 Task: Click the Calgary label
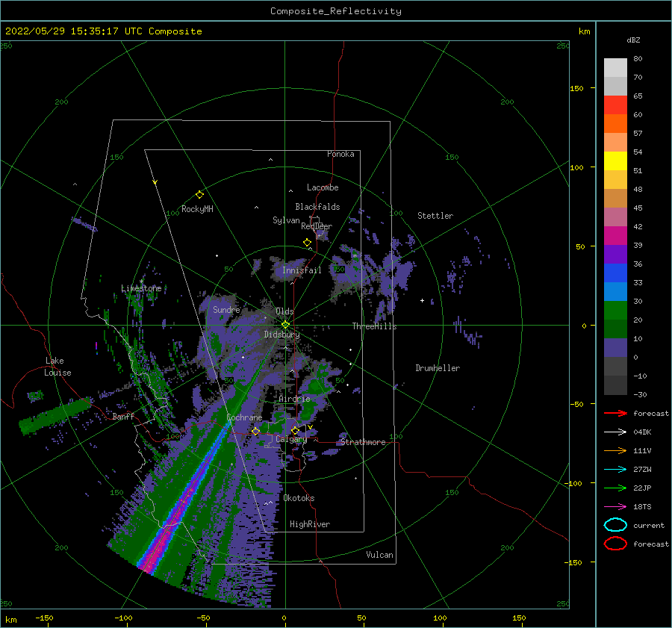click(x=291, y=439)
